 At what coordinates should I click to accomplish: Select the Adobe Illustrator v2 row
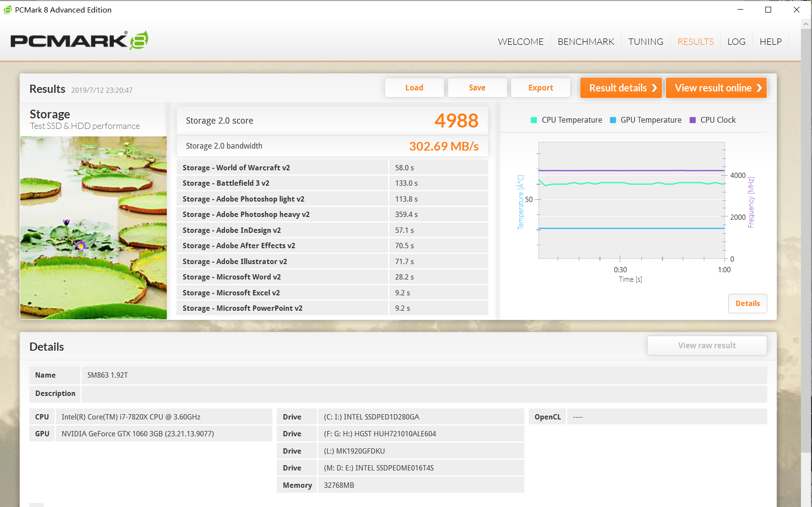coord(332,261)
